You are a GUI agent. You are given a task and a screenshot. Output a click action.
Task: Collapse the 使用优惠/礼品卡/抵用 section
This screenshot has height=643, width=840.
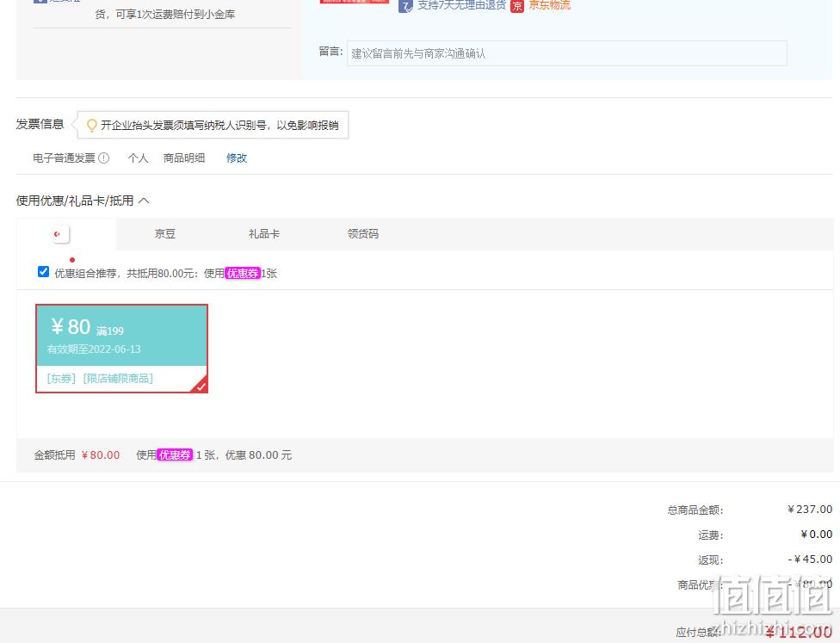144,201
